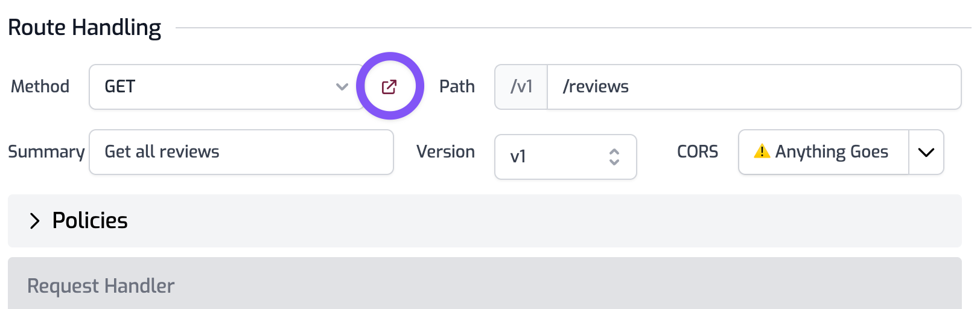Open the GET method dropdown
Image resolution: width=980 pixels, height=309 pixels.
(x=217, y=87)
